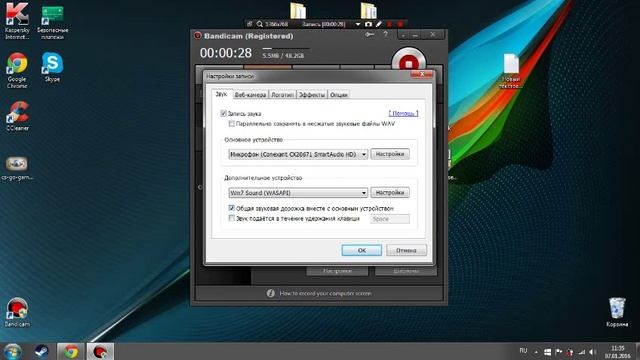Enable sound while holding key checkbox
Screen dimensions: 640x360
[x=231, y=218]
